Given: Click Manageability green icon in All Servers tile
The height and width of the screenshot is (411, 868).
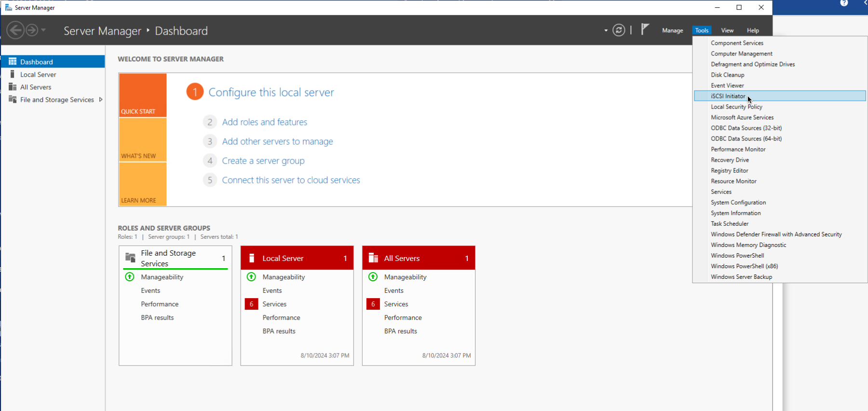Looking at the screenshot, I should click(x=373, y=277).
